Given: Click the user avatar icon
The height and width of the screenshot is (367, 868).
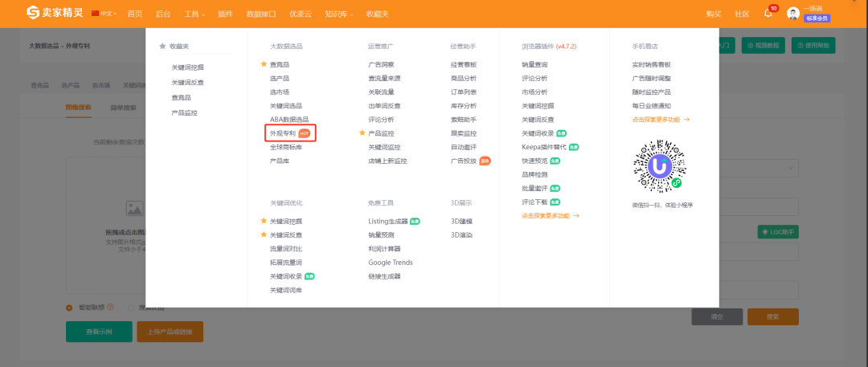Looking at the screenshot, I should point(793,14).
